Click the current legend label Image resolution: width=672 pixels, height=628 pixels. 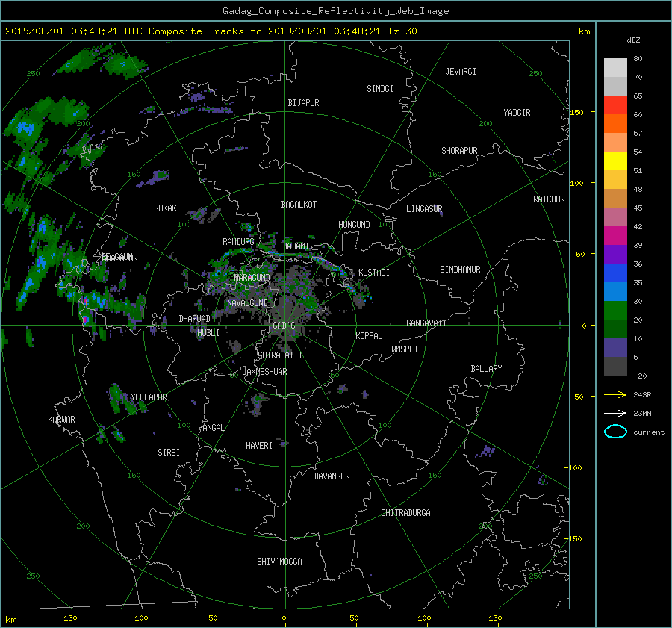(x=649, y=432)
